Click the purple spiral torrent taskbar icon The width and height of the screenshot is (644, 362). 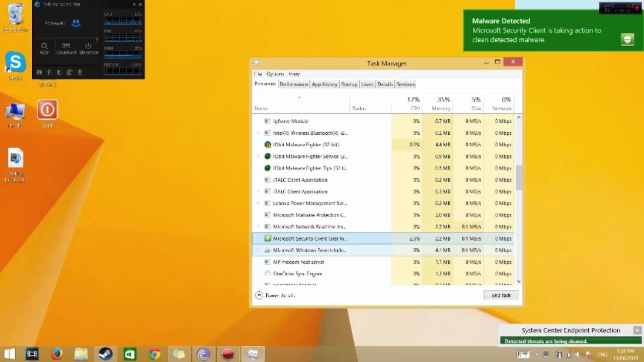click(x=203, y=354)
